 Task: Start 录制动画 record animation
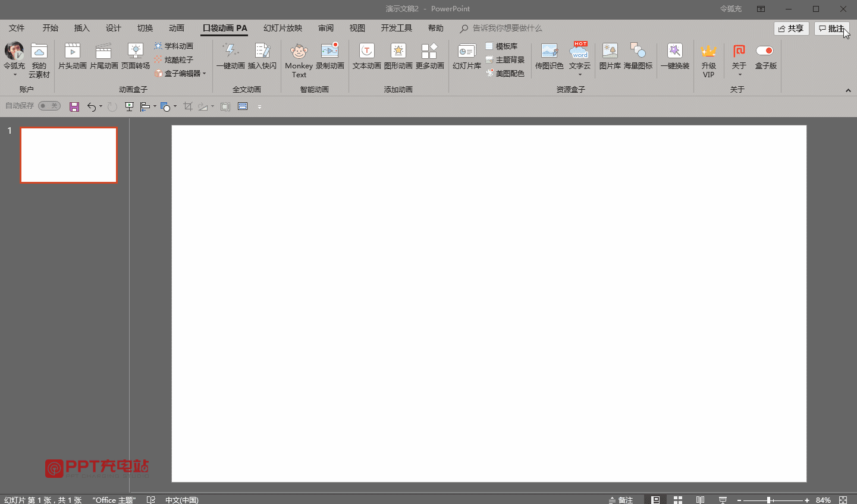(329, 56)
